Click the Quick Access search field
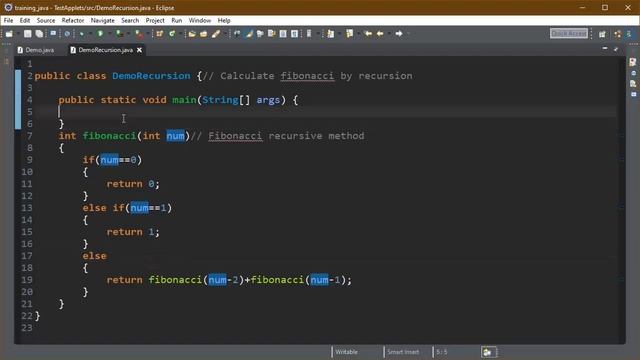 569,33
